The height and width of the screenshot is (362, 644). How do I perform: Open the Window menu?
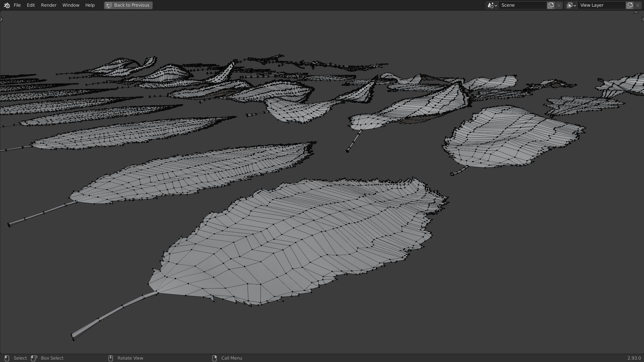71,5
